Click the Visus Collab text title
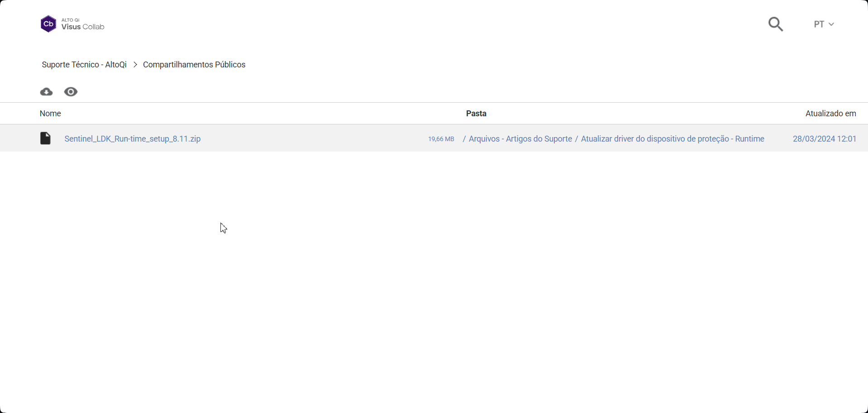Screen dimensions: 868x413 [x=83, y=27]
